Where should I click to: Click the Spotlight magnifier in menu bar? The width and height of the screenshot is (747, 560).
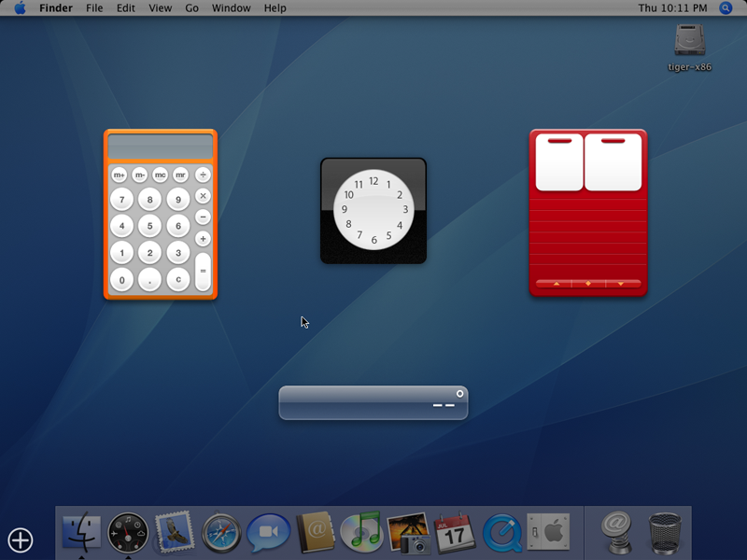(x=726, y=7)
